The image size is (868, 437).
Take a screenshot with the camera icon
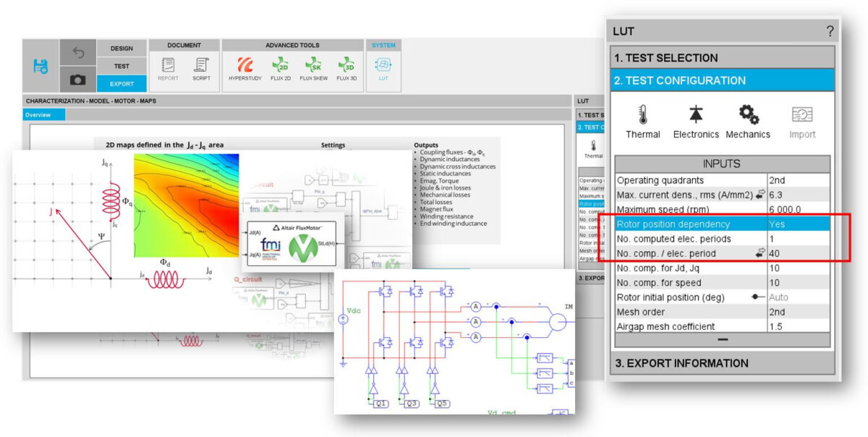pos(77,80)
